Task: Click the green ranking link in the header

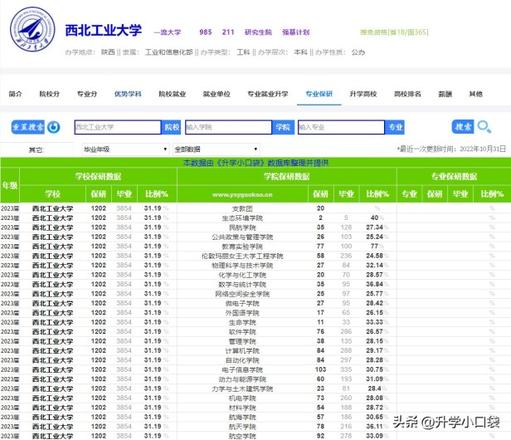Action: (394, 32)
